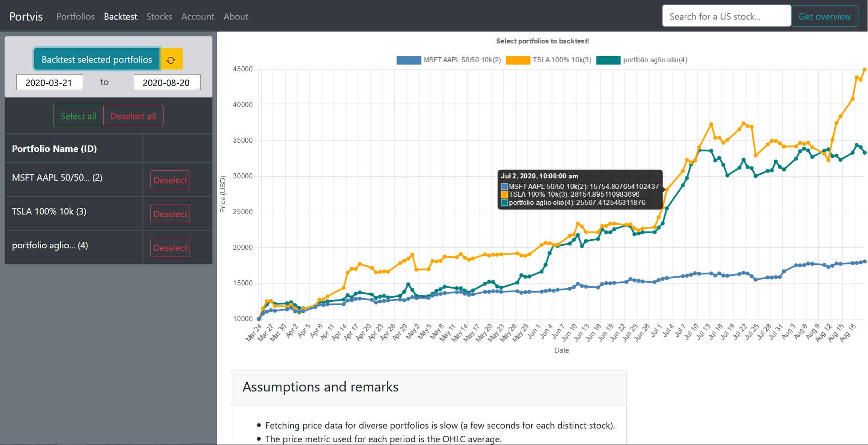Toggle TSLA 100% orange legend swatch
The image size is (868, 445).
click(518, 60)
